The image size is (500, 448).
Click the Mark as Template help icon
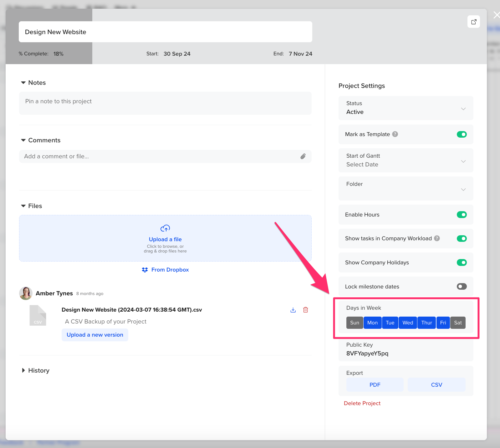[x=395, y=134]
